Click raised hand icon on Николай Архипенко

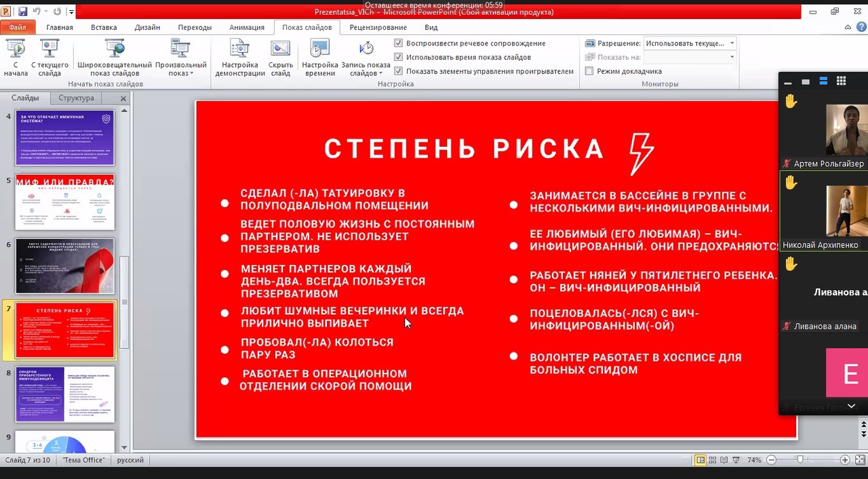(x=791, y=183)
